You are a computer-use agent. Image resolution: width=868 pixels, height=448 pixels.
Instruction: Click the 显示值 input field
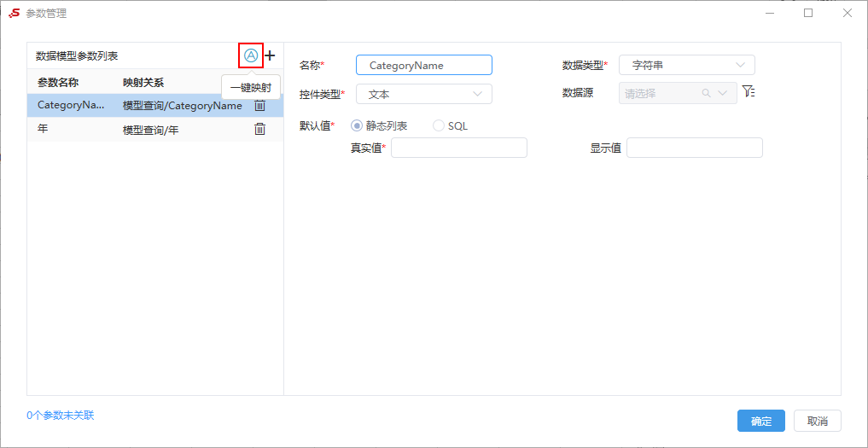click(x=695, y=148)
